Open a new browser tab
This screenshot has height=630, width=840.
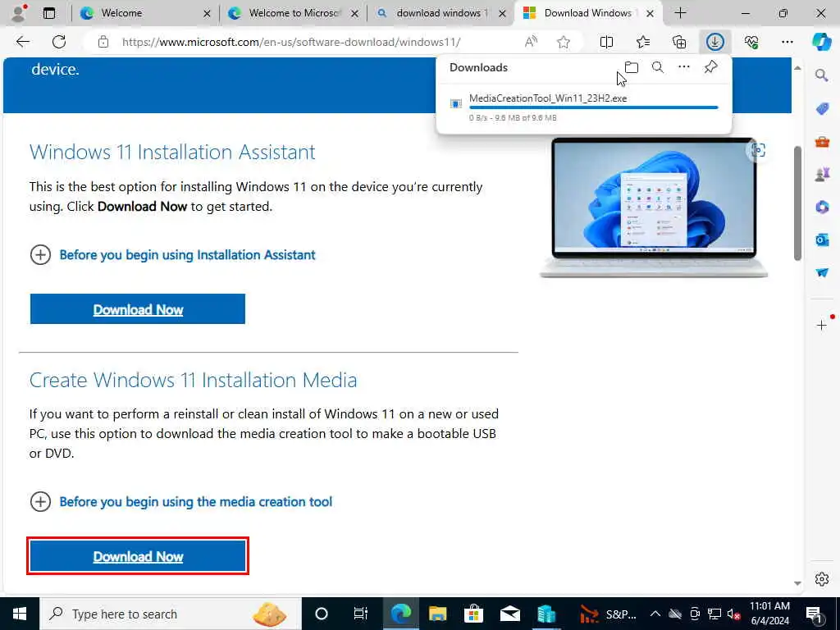pyautogui.click(x=680, y=13)
